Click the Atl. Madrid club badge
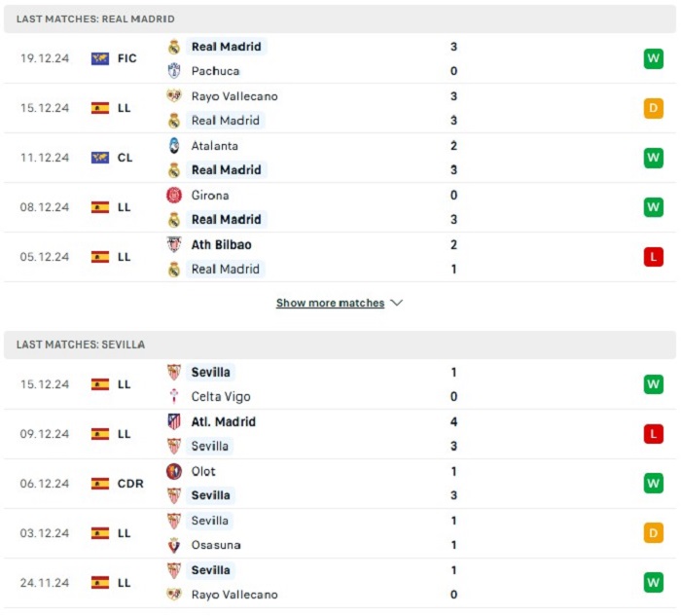The image size is (681, 616). pos(173,421)
